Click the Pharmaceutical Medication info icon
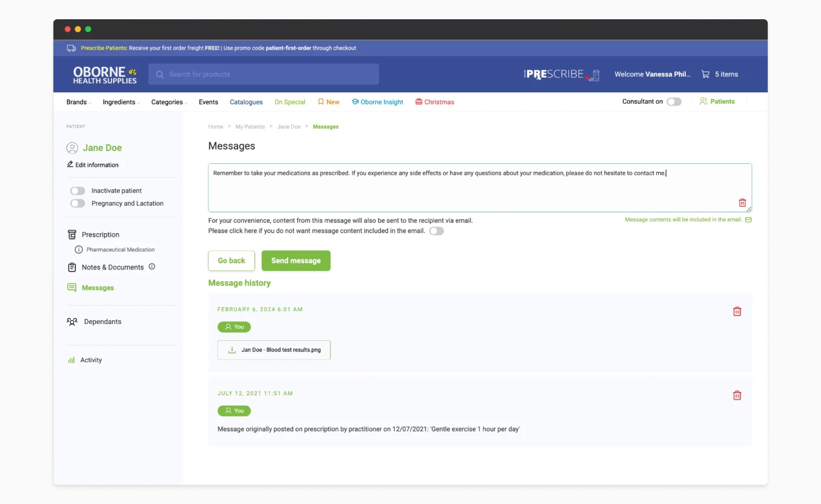Viewport: 821px width, 504px height. [x=78, y=249]
